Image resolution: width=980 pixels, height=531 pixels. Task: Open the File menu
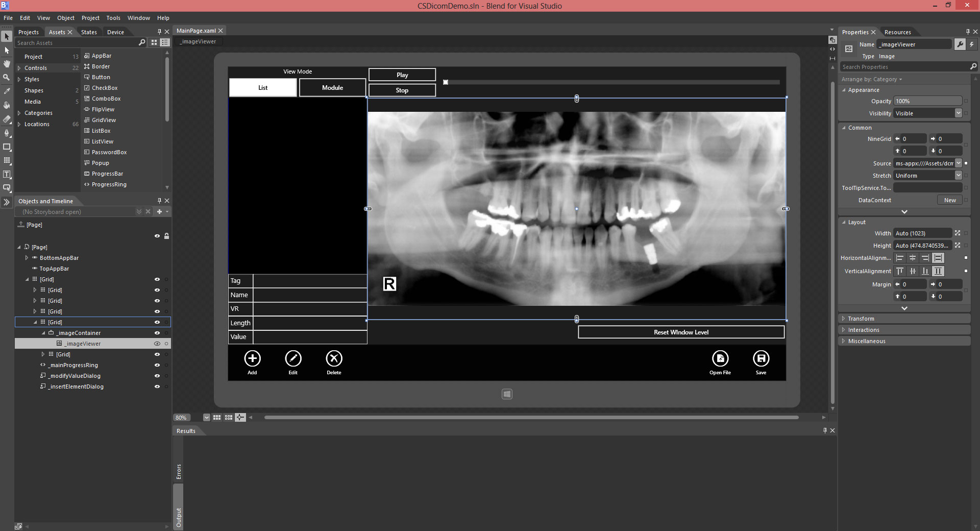pos(8,18)
